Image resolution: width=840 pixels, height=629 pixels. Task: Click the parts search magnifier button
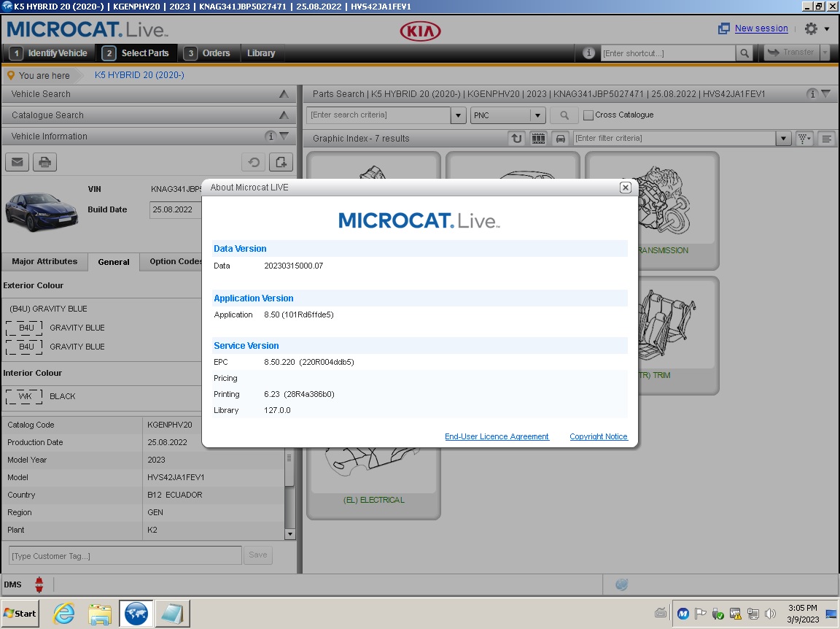(564, 115)
